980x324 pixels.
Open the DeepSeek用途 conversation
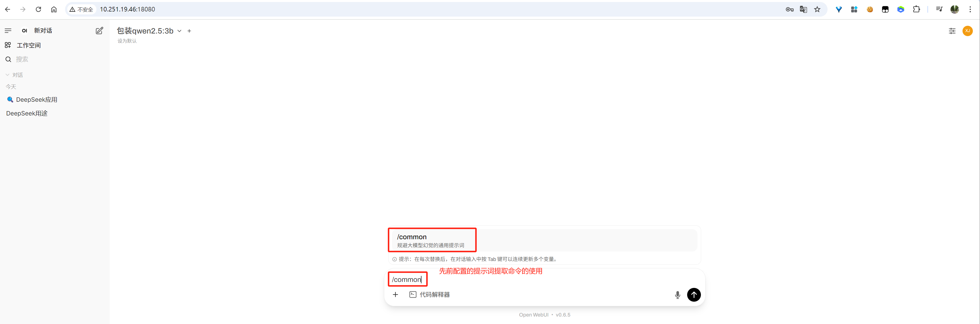coord(27,113)
